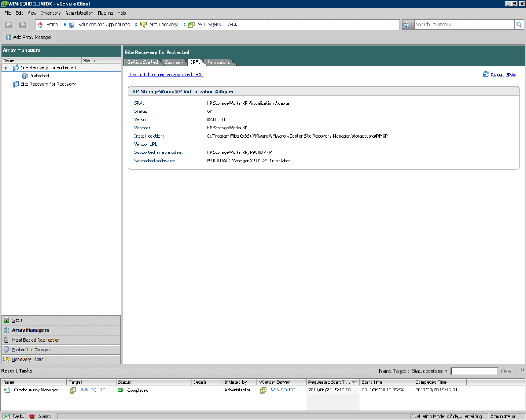
Task: Select the Protected array manager tree item
Action: pyautogui.click(x=39, y=76)
